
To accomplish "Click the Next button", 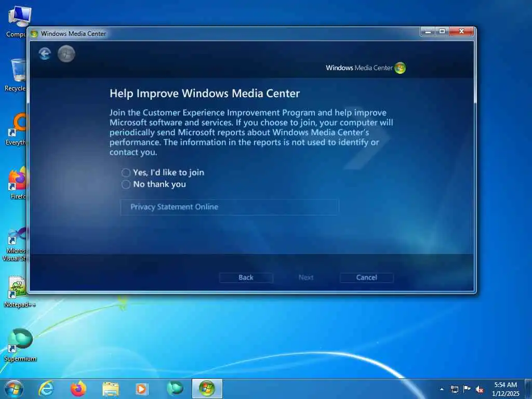I will tap(305, 277).
